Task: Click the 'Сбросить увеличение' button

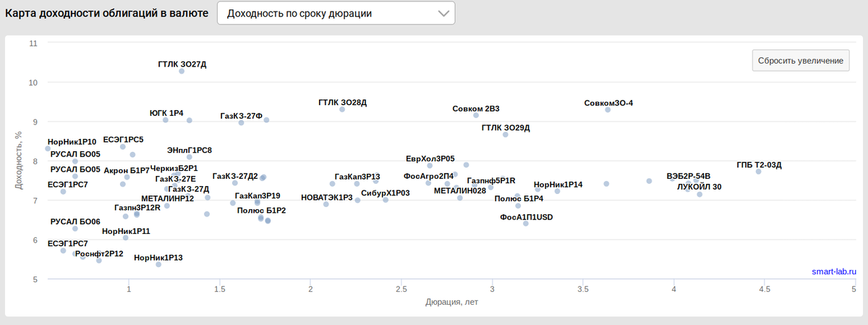Action: click(x=800, y=61)
